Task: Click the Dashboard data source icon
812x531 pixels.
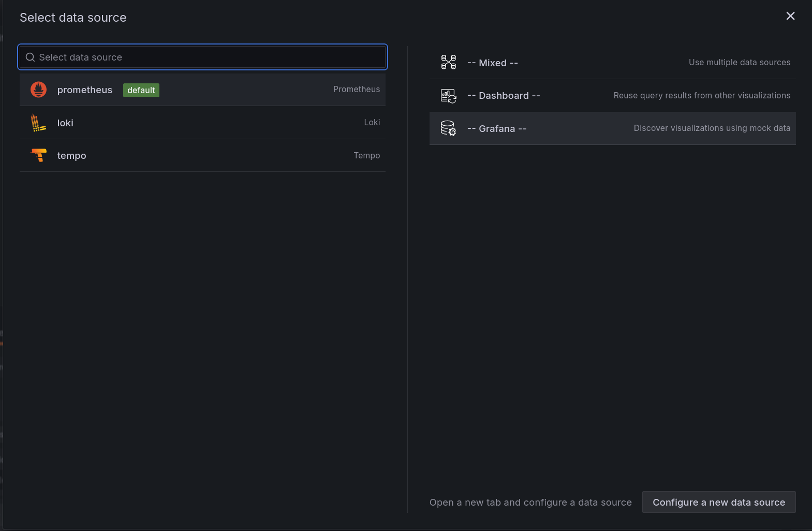Action: (x=448, y=96)
